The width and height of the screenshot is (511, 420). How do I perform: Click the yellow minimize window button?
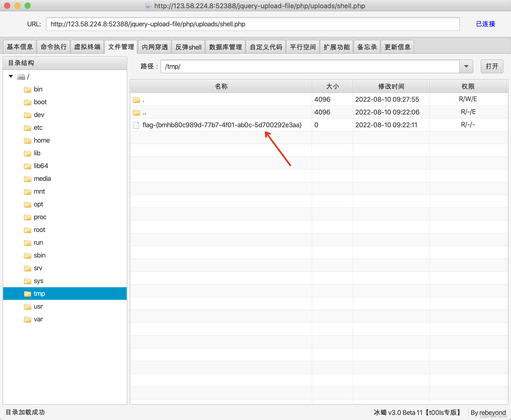click(x=17, y=6)
